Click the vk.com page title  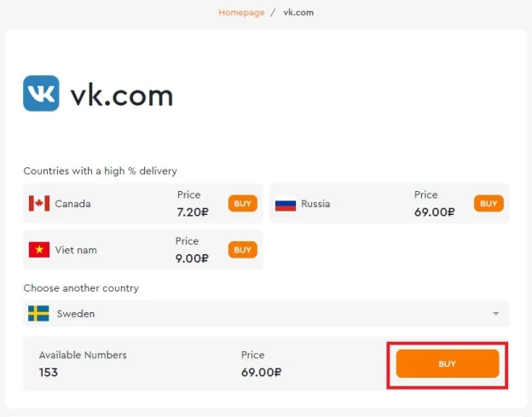click(x=122, y=96)
